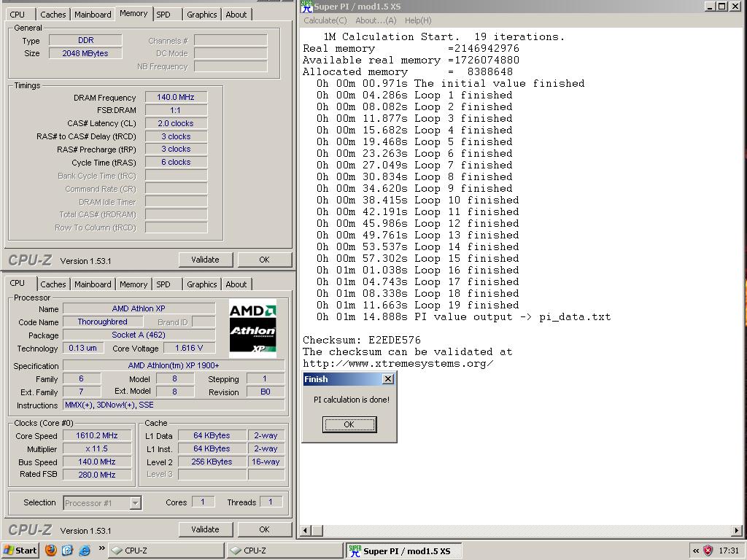Open the Help menu in Super PI
The width and height of the screenshot is (747, 560).
[x=417, y=20]
